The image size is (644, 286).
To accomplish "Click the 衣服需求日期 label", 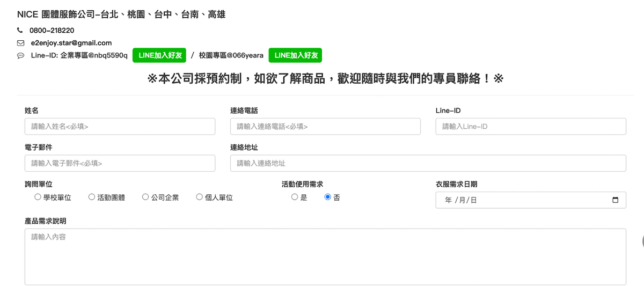I will click(x=456, y=184).
